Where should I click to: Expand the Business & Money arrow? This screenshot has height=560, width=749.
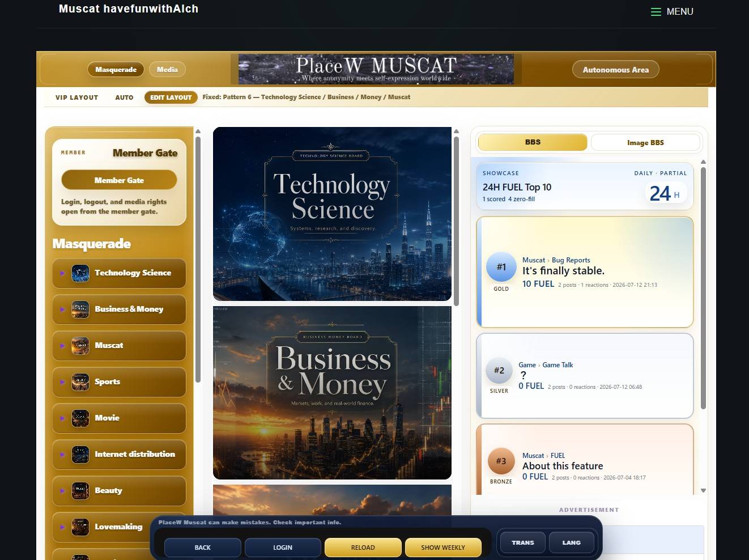tap(62, 309)
